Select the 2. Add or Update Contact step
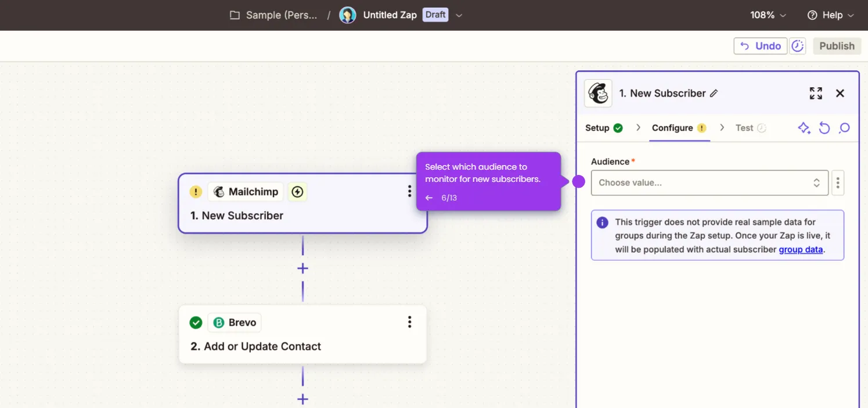Screen dimensions: 868x408 click(x=302, y=335)
